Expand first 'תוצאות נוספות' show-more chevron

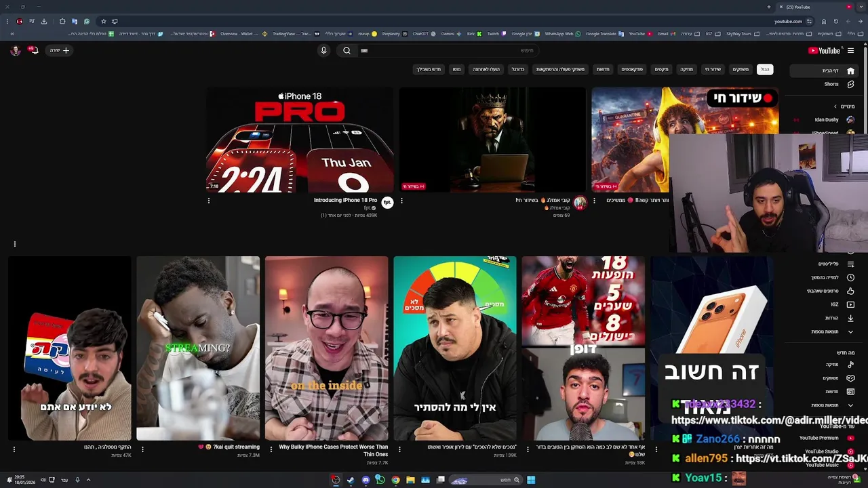coord(850,331)
